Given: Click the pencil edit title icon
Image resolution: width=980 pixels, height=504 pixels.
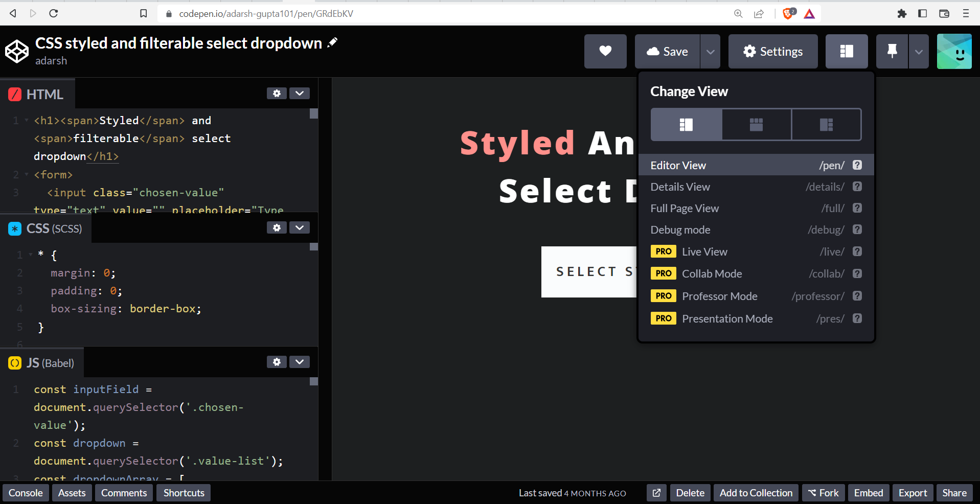Looking at the screenshot, I should (x=333, y=42).
